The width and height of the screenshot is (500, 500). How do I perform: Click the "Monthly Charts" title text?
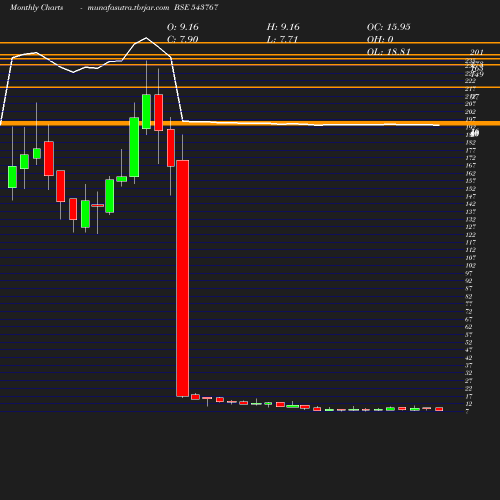tap(37, 8)
